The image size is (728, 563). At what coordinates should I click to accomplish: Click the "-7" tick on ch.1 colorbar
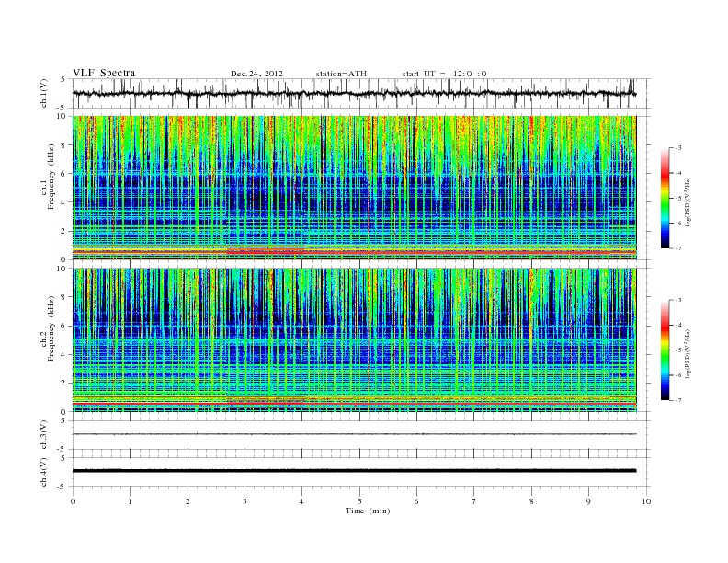pos(677,248)
